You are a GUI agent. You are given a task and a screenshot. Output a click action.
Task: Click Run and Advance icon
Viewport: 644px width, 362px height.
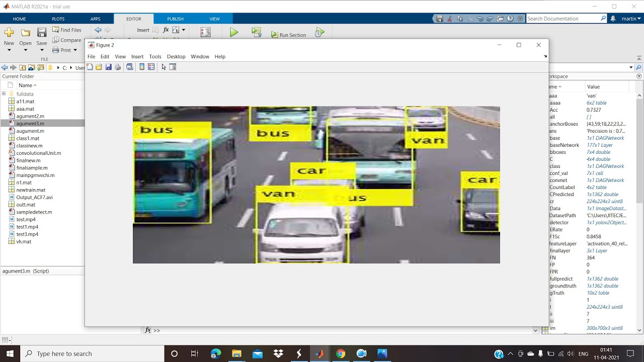pyautogui.click(x=257, y=32)
